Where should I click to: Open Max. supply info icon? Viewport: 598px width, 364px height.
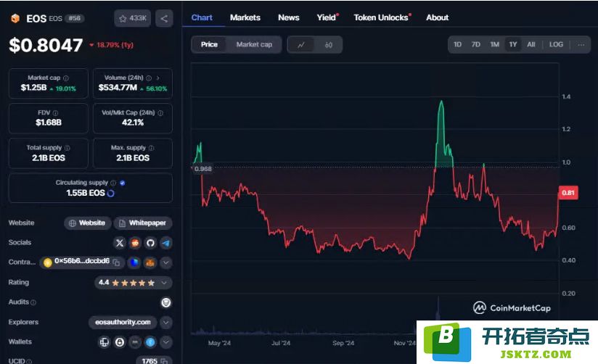(152, 148)
